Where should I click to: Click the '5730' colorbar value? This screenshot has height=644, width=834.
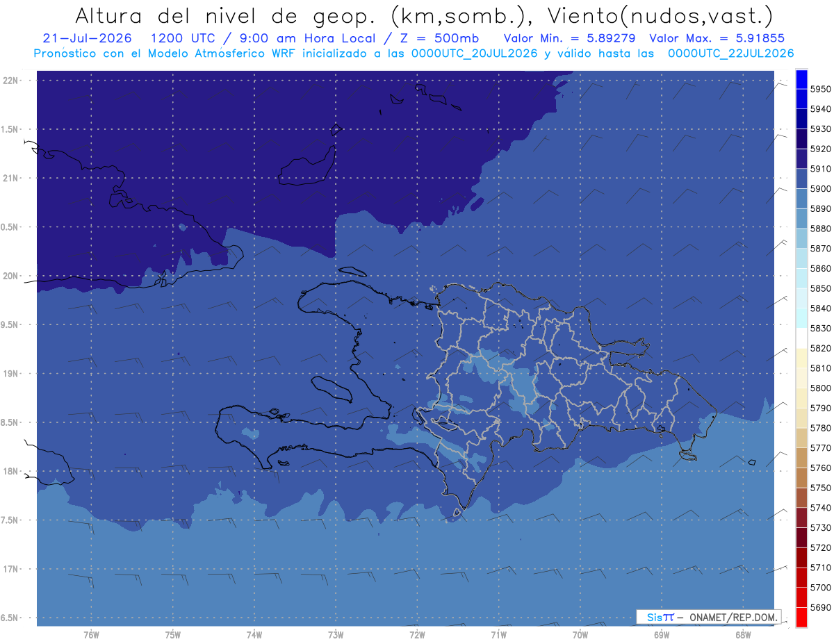point(820,528)
